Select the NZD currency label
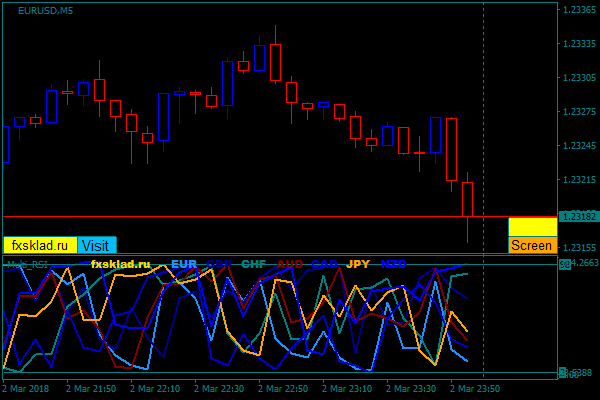 tap(393, 264)
